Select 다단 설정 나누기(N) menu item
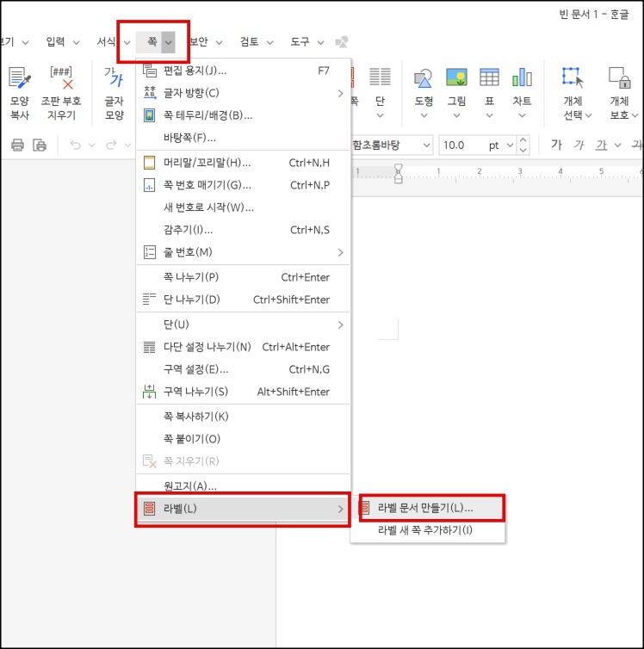This screenshot has width=644, height=649. (244, 347)
